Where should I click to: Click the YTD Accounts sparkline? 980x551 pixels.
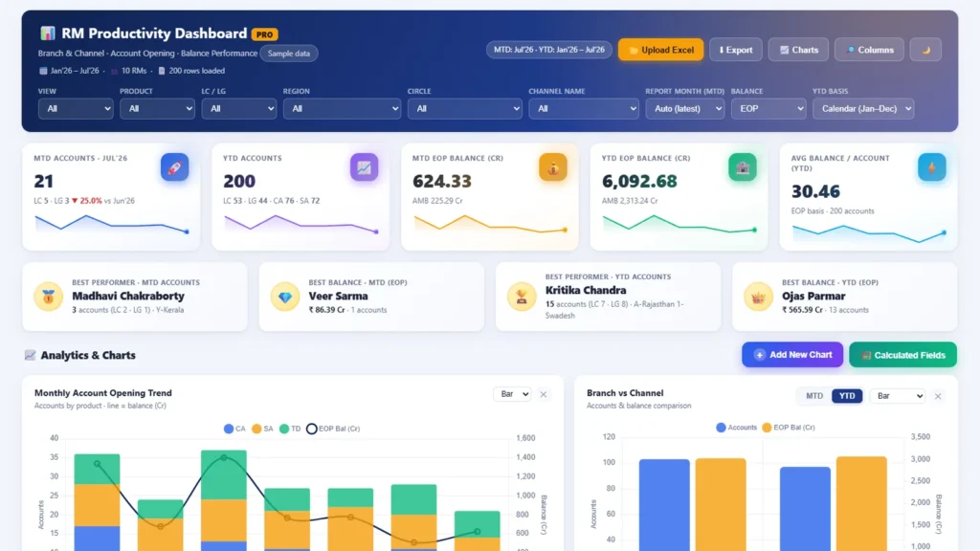(x=301, y=224)
